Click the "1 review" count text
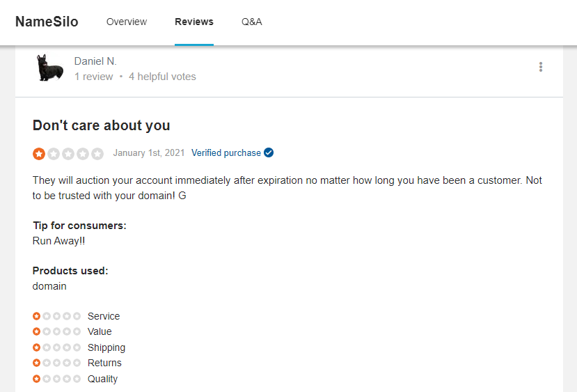This screenshot has width=577, height=392. tap(93, 77)
